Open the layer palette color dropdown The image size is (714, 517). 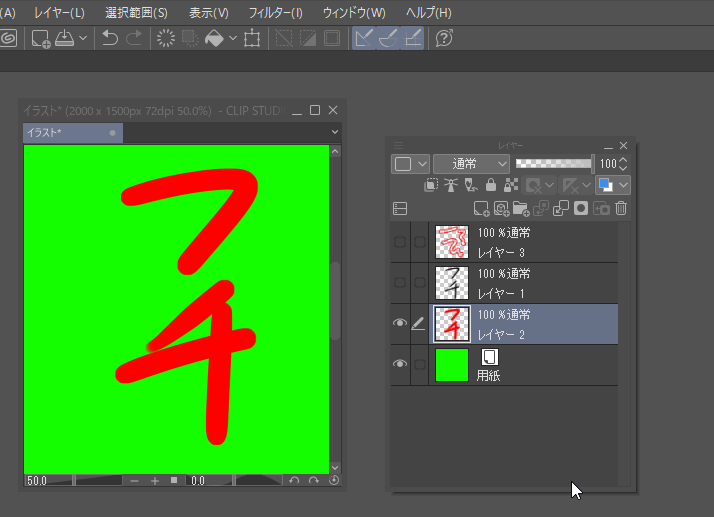pos(410,164)
